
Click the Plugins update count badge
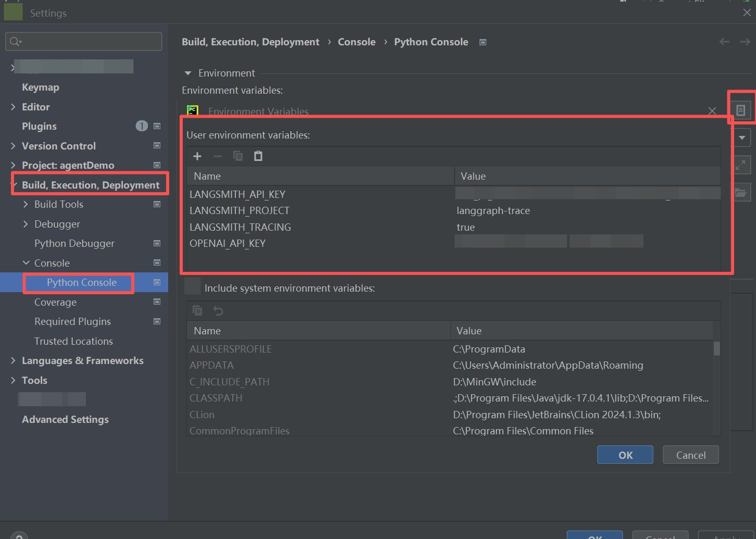tap(142, 126)
